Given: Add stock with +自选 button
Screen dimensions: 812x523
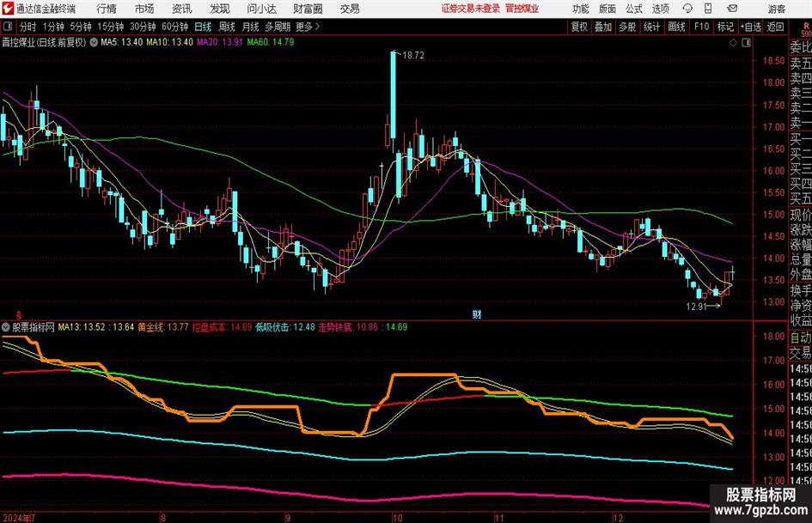Looking at the screenshot, I should [751, 27].
